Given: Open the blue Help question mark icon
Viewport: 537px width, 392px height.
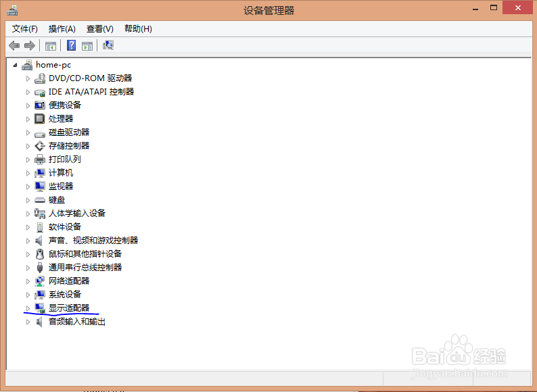Looking at the screenshot, I should coord(71,45).
